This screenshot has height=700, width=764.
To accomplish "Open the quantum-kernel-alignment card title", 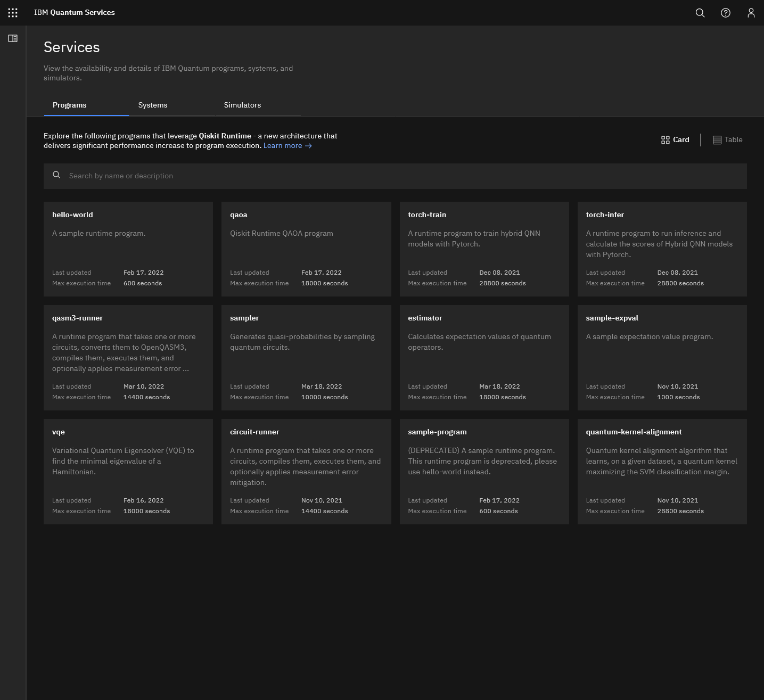I will (x=634, y=432).
